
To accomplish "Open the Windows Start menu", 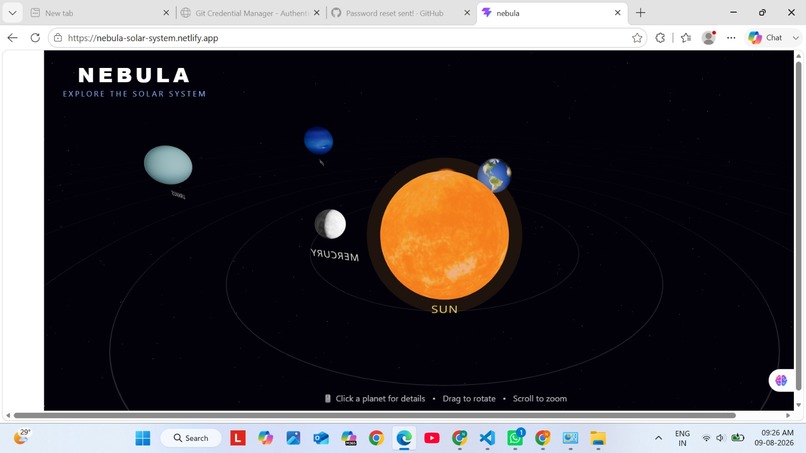I will click(x=143, y=438).
